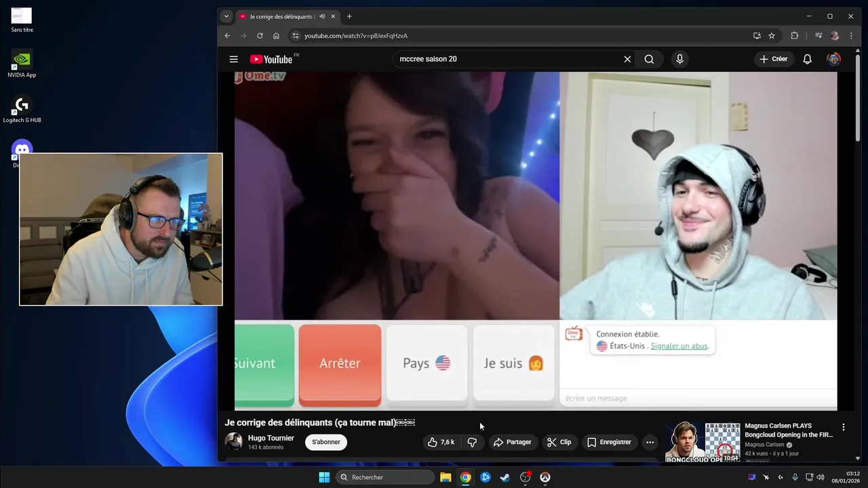Image resolution: width=868 pixels, height=488 pixels.
Task: Go back in the browser
Action: pyautogui.click(x=227, y=35)
